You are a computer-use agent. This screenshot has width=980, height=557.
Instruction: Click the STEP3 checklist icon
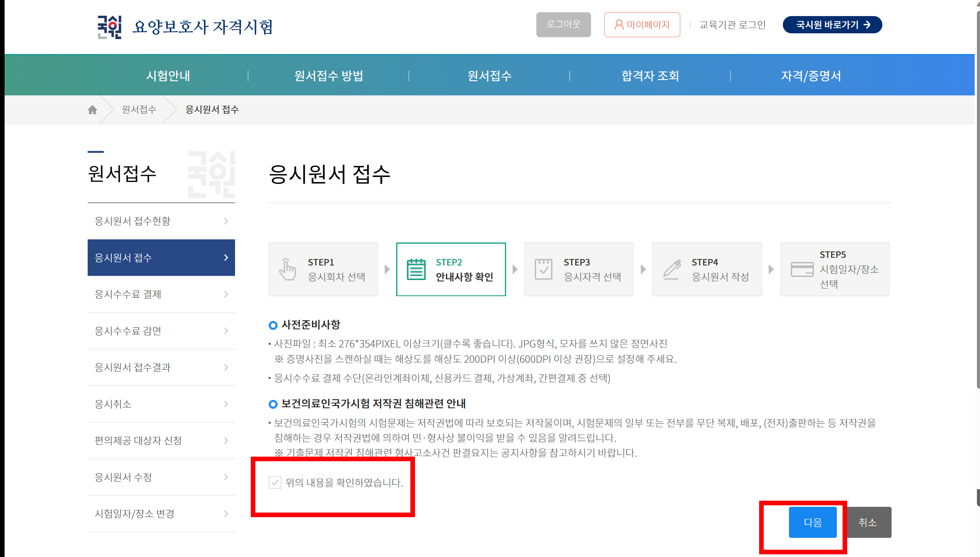click(x=543, y=269)
